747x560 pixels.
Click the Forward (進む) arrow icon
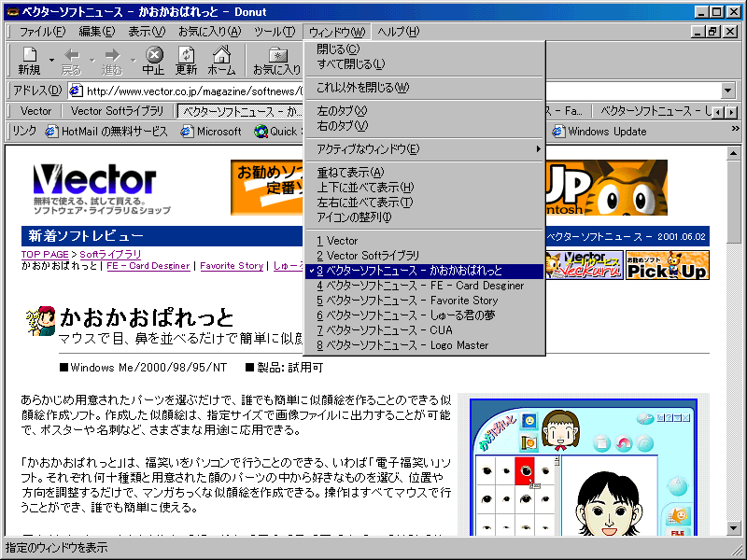[x=112, y=55]
